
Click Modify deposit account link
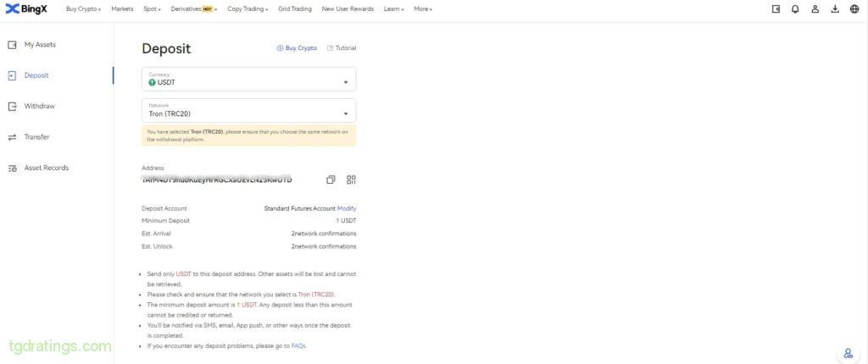(347, 208)
